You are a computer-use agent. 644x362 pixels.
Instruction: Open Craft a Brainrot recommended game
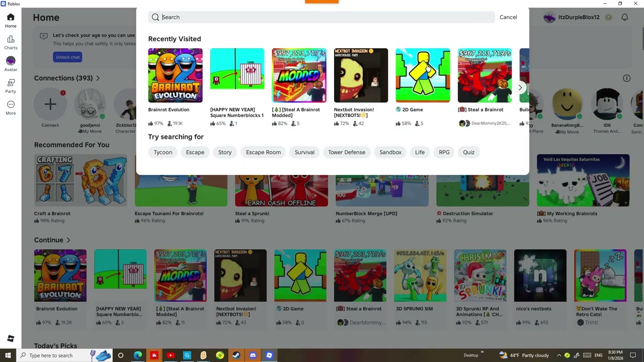click(x=80, y=180)
